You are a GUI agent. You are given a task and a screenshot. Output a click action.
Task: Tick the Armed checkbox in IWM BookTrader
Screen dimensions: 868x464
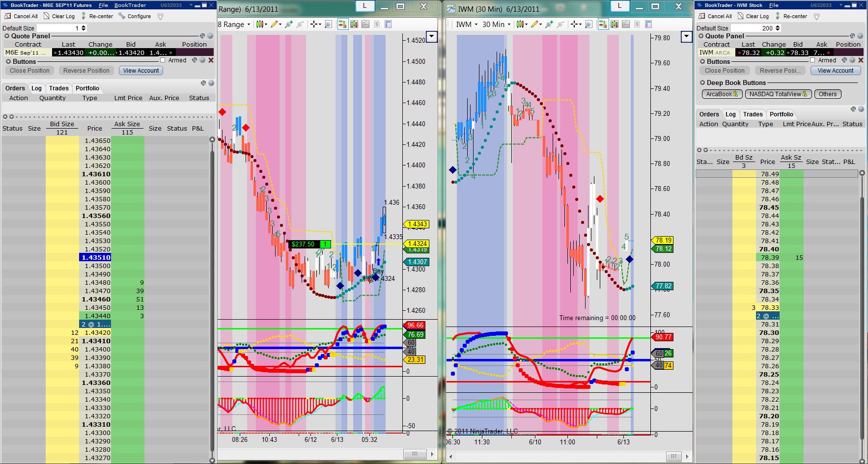coord(812,60)
